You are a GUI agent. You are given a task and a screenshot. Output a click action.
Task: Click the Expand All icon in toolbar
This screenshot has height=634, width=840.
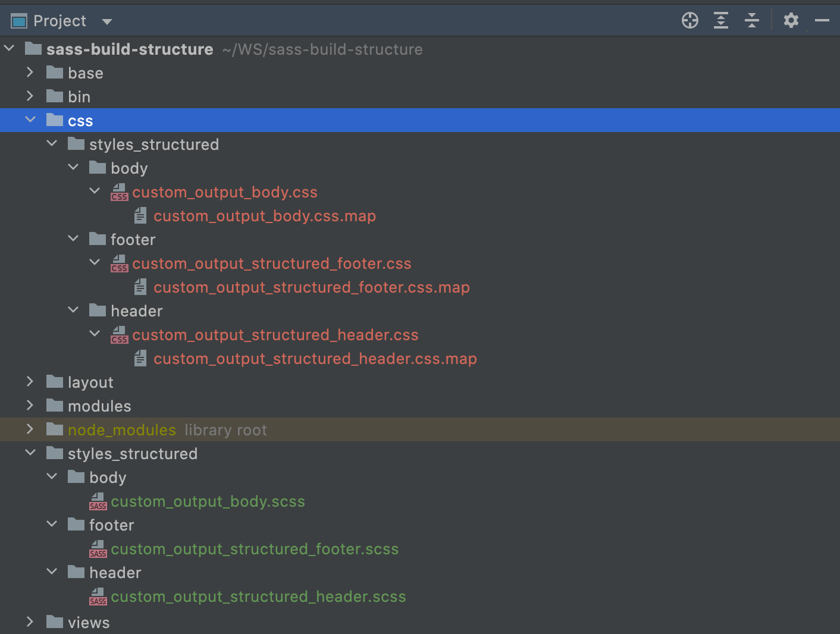point(720,20)
